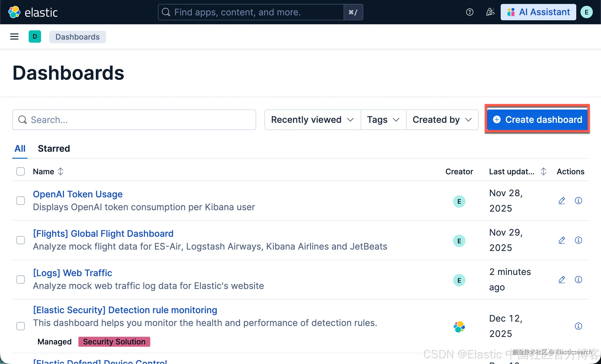Tick the Logs Web Traffic row checkbox
Viewport: 601px width, 364px height.
[x=21, y=280]
